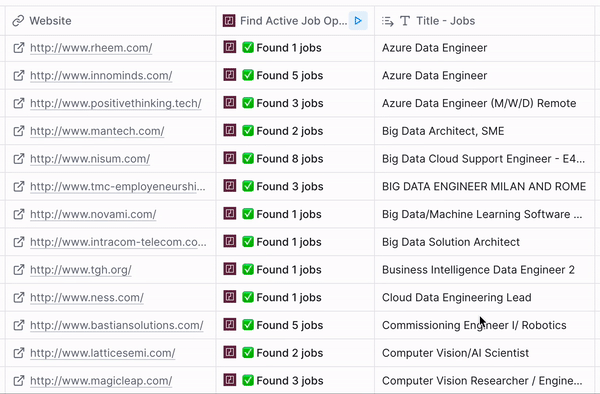Open external link icon for ness.com row
The height and width of the screenshot is (394, 600).
tap(18, 297)
